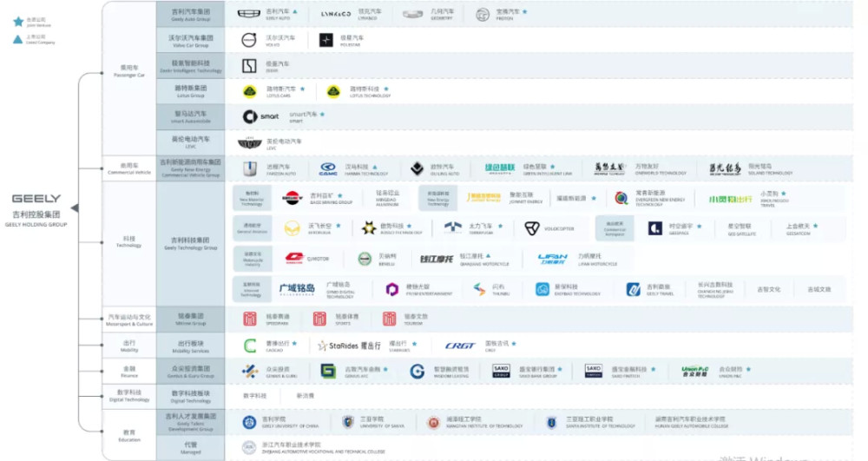The image size is (868, 461).
Task: Click the Lynk & Co wordmark logo
Action: tap(335, 14)
